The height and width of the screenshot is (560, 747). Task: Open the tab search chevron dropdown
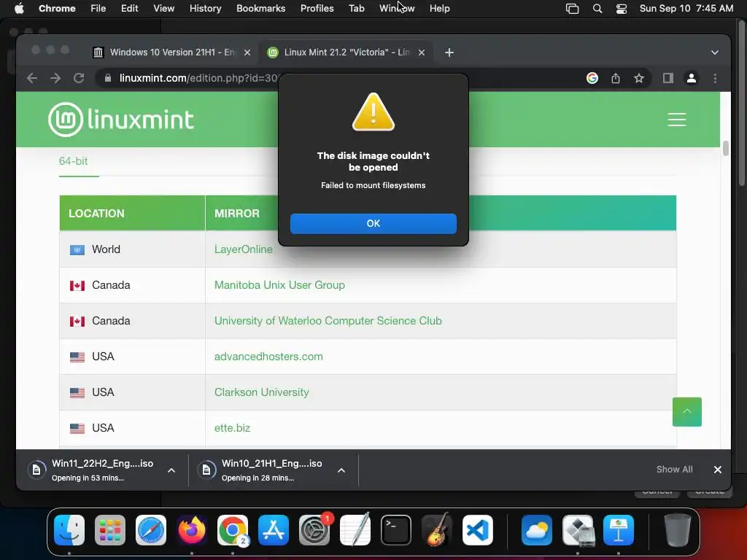click(x=715, y=52)
